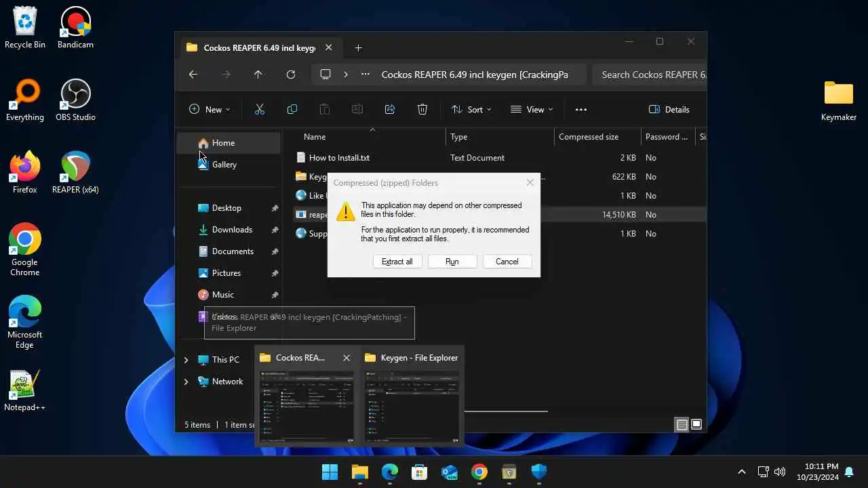
Task: Click the breadcrumb chevron after the PC icon
Action: pos(346,75)
